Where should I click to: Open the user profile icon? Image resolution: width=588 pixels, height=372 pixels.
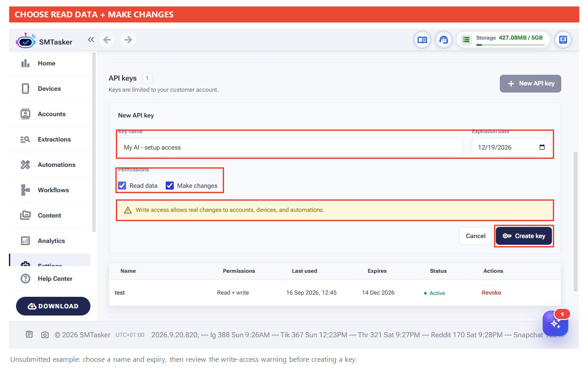563,40
